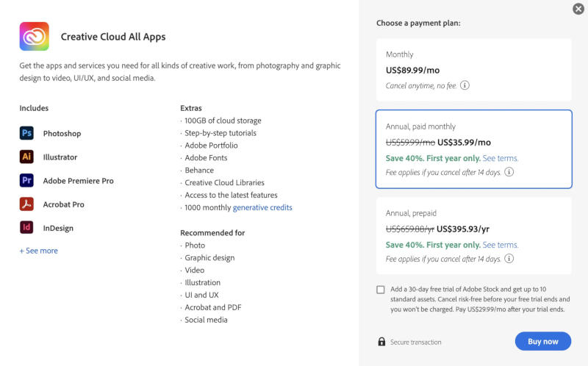This screenshot has width=588, height=366.
Task: Click the Adobe Premiere Pro icon
Action: click(26, 180)
